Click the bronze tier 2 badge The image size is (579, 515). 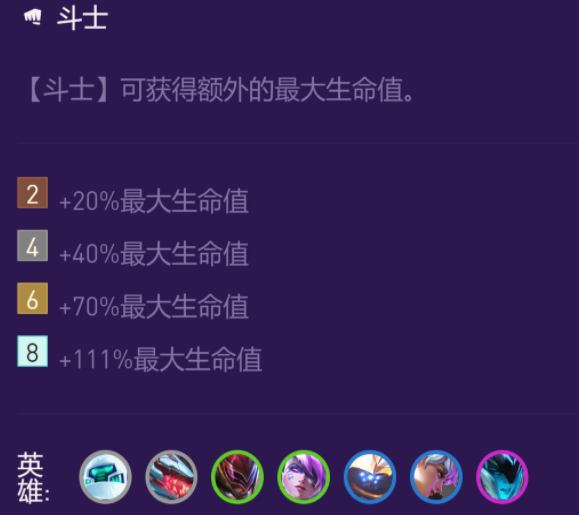[x=32, y=193]
